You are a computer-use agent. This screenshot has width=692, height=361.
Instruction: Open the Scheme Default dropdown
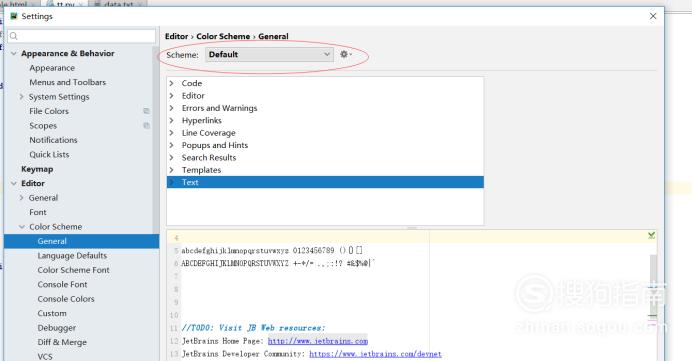coord(269,54)
